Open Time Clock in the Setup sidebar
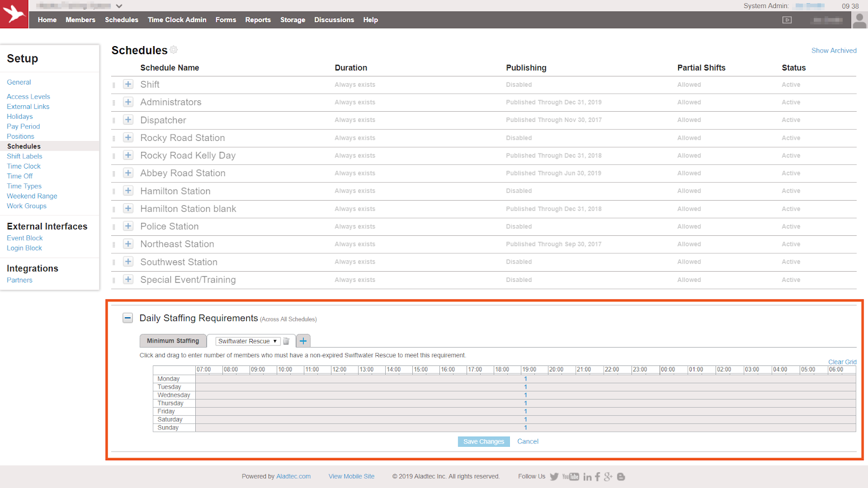Screen dimensions: 868x488 pyautogui.click(x=24, y=166)
